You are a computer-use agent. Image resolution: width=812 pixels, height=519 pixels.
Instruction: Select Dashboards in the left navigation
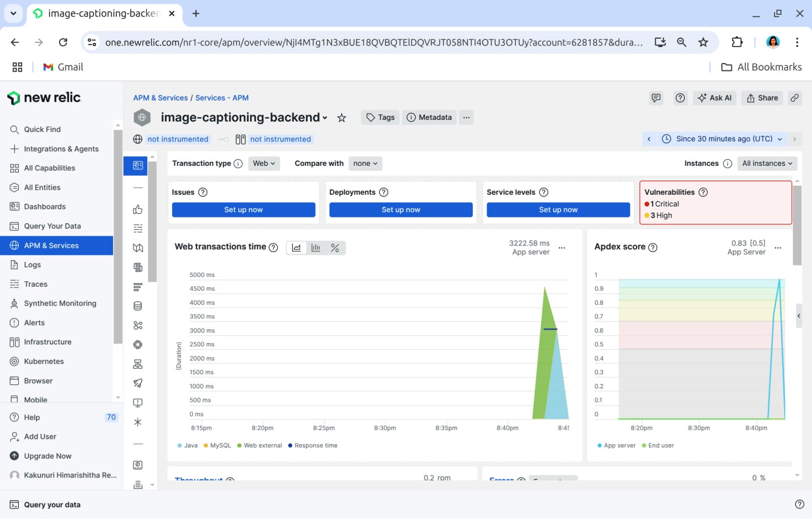click(x=45, y=207)
